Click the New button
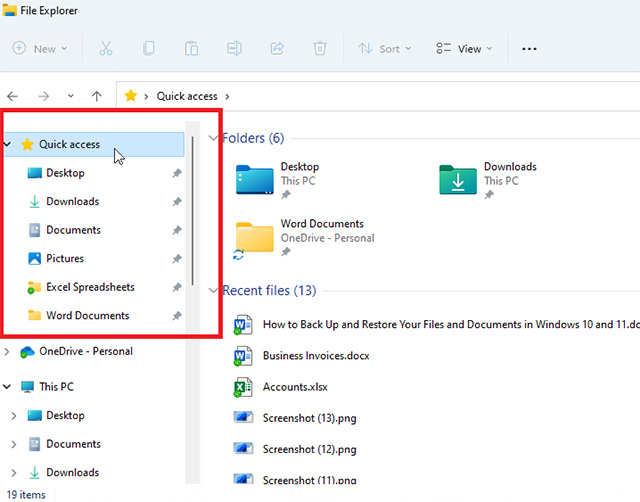The height and width of the screenshot is (502, 640). pyautogui.click(x=40, y=48)
